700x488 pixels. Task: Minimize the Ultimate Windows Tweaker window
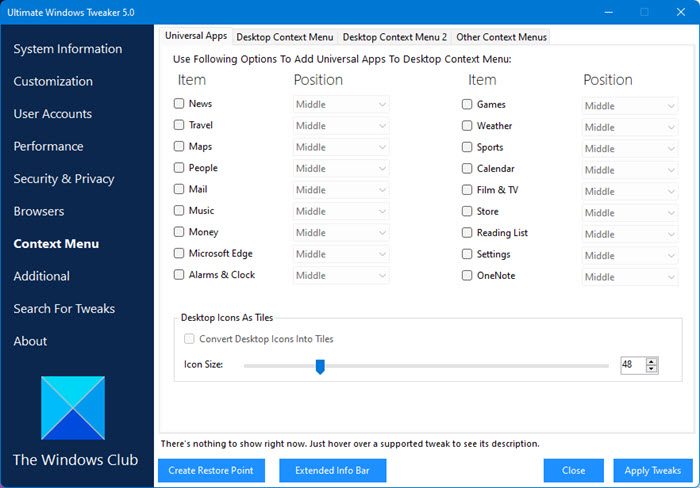(608, 12)
